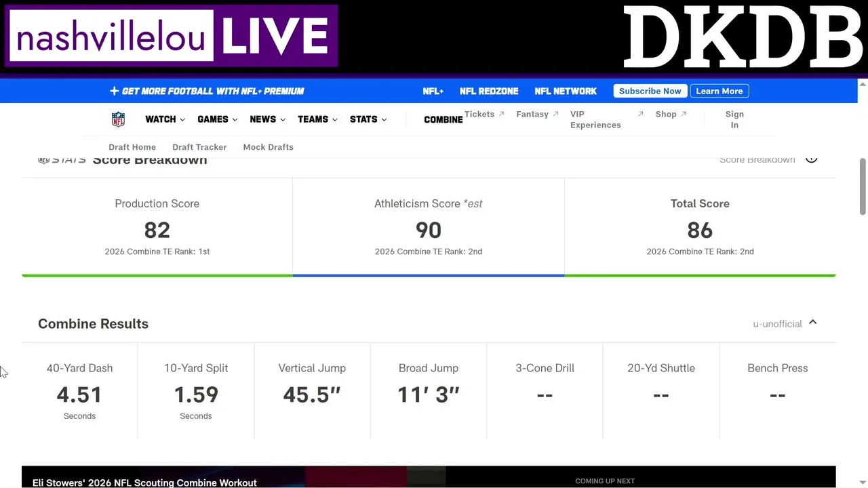Screen dimensions: 868x488
Task: Click the arrow icon beside Shop
Action: pyautogui.click(x=684, y=114)
